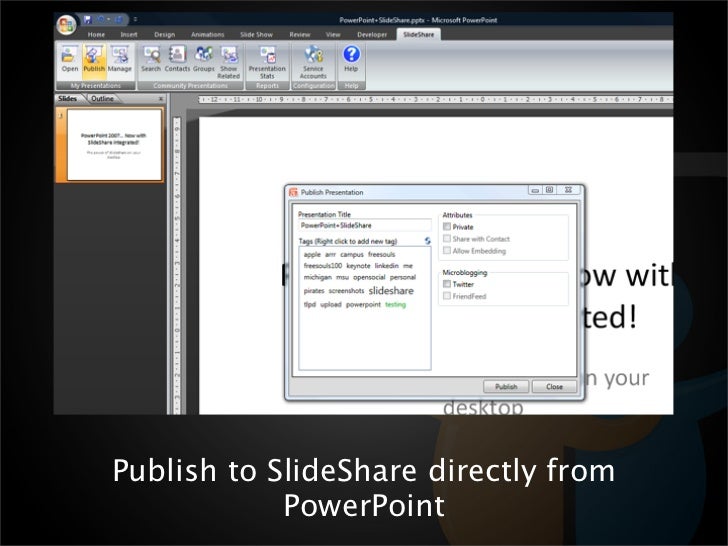Click the Office orb button

[x=66, y=25]
